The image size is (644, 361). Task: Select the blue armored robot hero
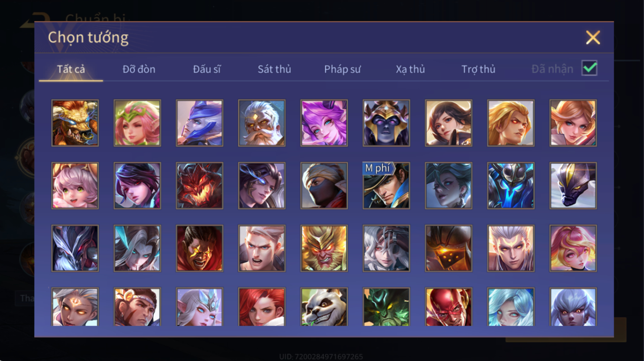click(x=511, y=186)
